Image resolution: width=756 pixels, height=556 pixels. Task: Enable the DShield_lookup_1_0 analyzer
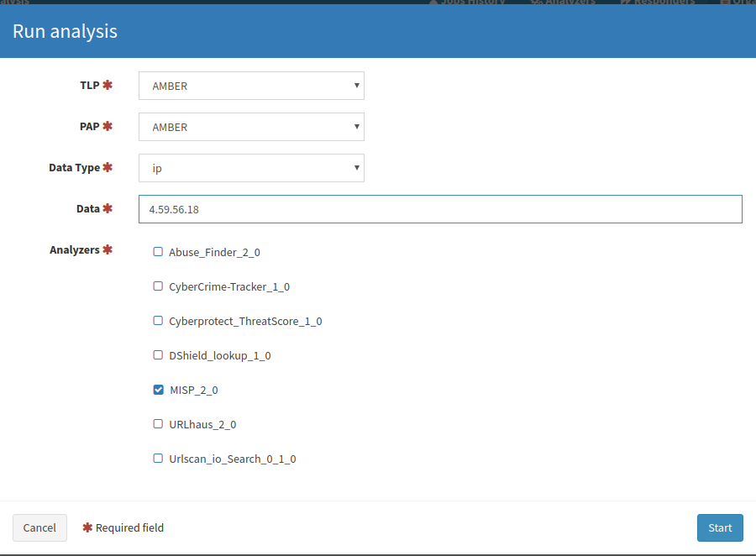tap(158, 355)
